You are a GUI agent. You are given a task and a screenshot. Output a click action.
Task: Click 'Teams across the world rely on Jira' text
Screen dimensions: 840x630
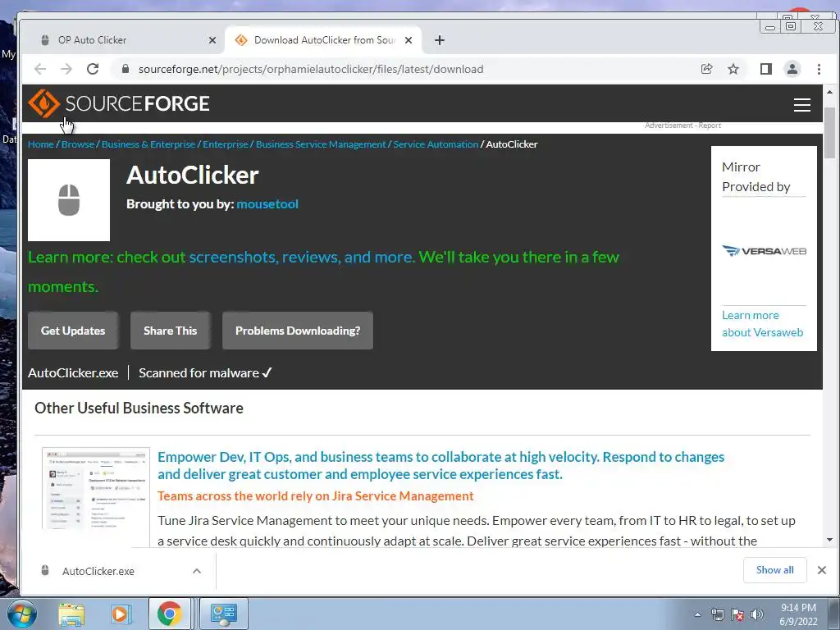316,496
